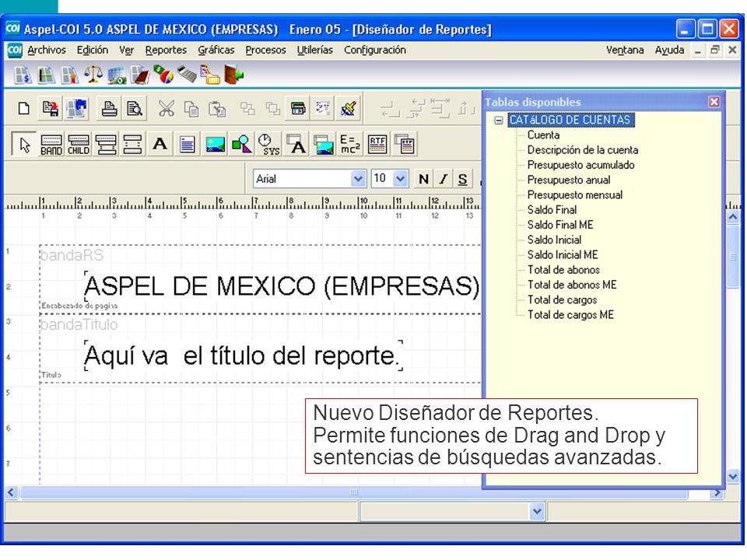Select the Total de abonos field
Viewport: 747px width, 560px height.
tap(563, 270)
